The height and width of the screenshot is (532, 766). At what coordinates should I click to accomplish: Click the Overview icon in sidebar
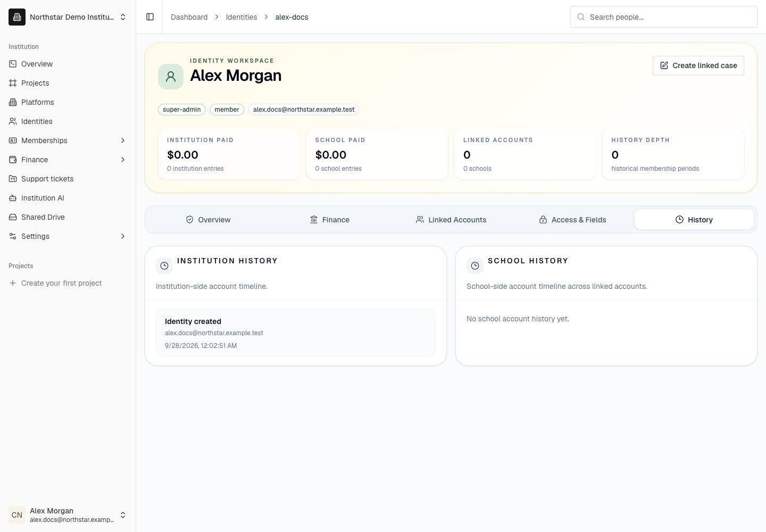pos(13,64)
